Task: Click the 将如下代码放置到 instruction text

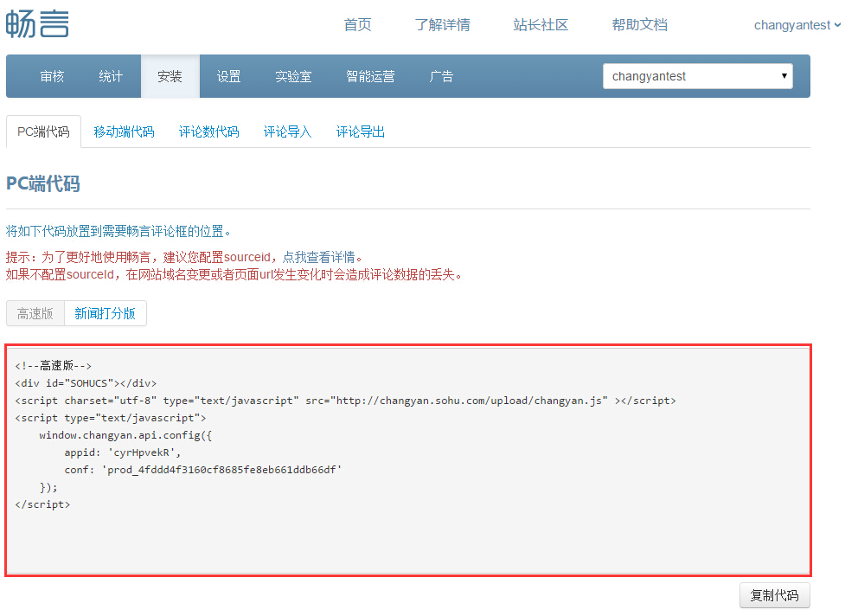Action: (x=118, y=231)
